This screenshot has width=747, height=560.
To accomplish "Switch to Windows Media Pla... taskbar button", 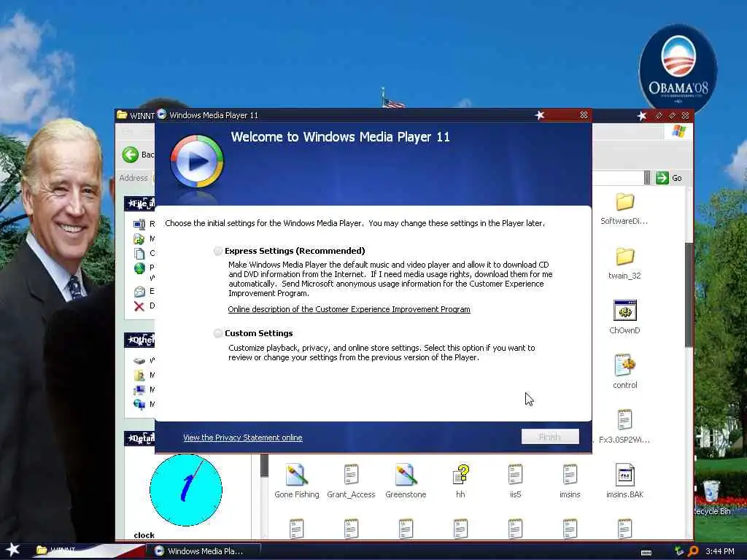I will click(205, 551).
